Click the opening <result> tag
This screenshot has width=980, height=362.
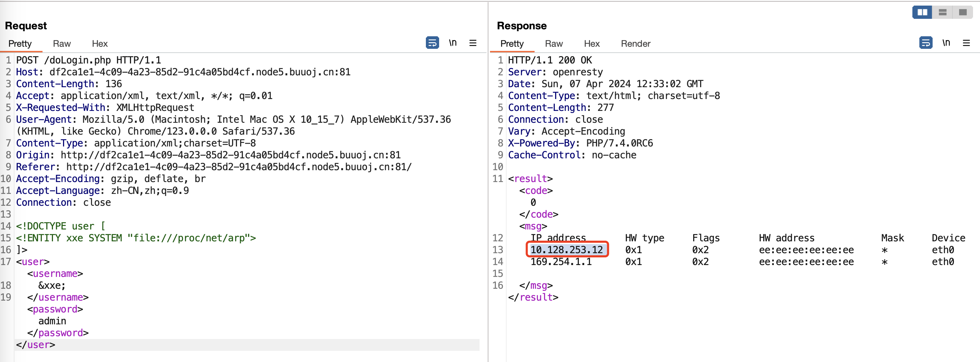click(530, 179)
